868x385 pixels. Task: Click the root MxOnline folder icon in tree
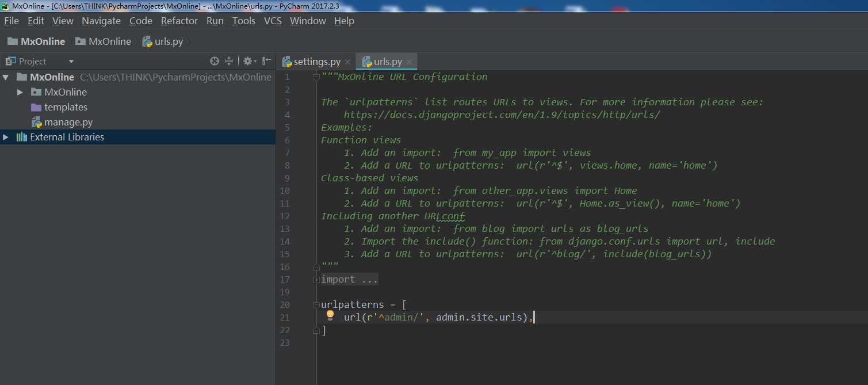click(x=22, y=77)
